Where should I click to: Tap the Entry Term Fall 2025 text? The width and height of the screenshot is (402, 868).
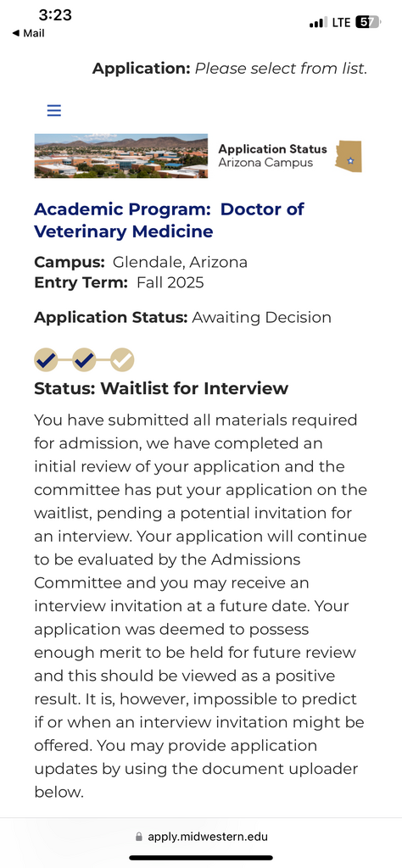pos(119,283)
